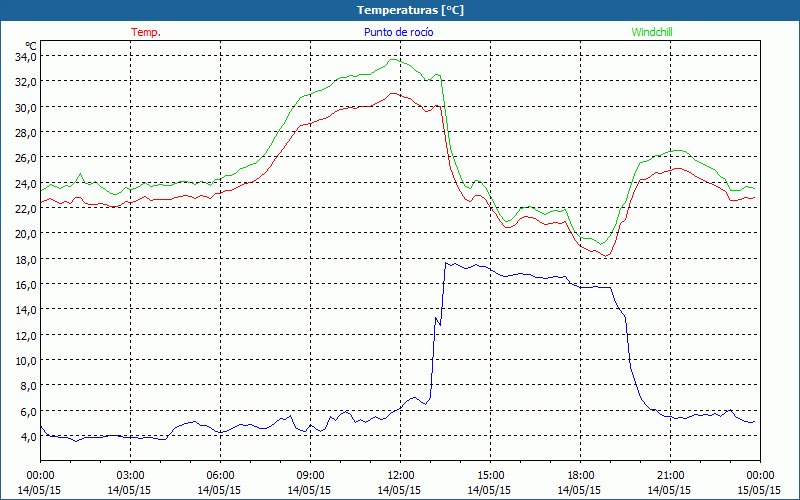
Task: Click the 15:00 time axis label
Action: coord(490,476)
